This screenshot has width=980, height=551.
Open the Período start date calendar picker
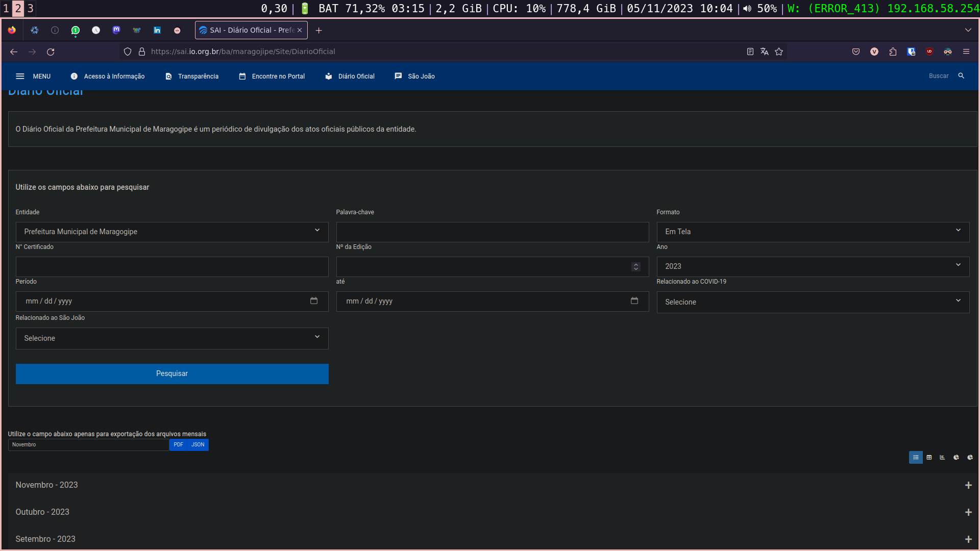point(314,301)
